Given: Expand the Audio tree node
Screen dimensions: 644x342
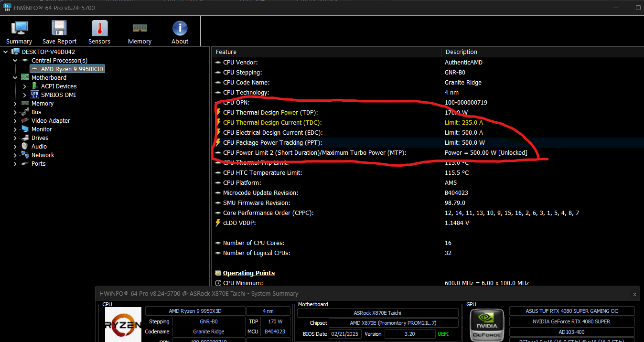Looking at the screenshot, I should pyautogui.click(x=15, y=146).
